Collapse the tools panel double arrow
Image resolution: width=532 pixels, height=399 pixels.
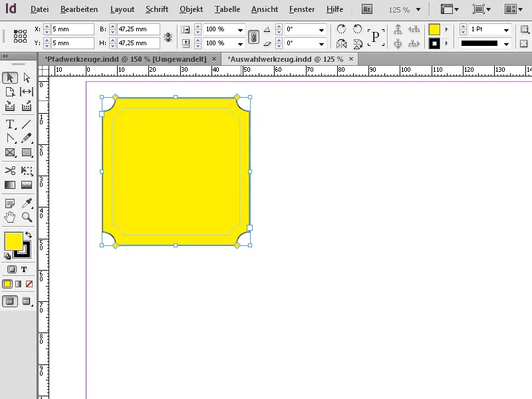[x=5, y=57]
